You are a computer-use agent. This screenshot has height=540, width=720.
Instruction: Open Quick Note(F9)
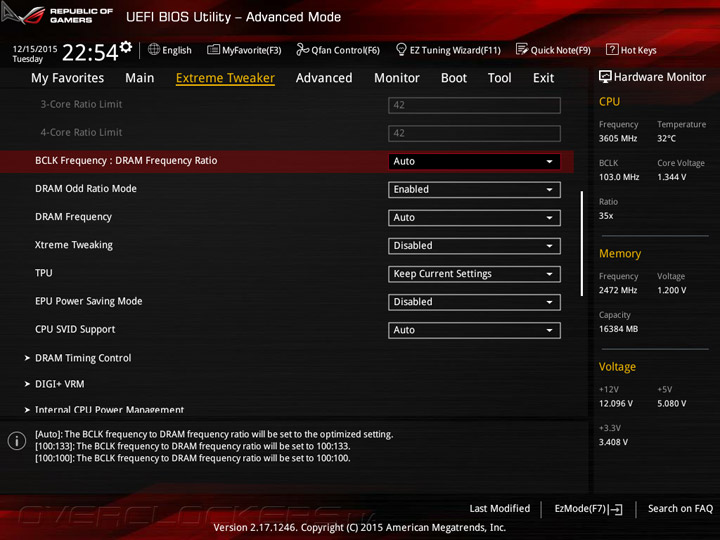553,50
